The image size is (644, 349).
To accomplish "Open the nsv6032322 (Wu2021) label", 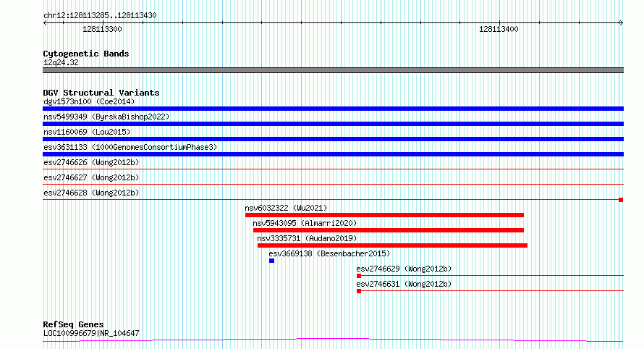I will [x=286, y=208].
